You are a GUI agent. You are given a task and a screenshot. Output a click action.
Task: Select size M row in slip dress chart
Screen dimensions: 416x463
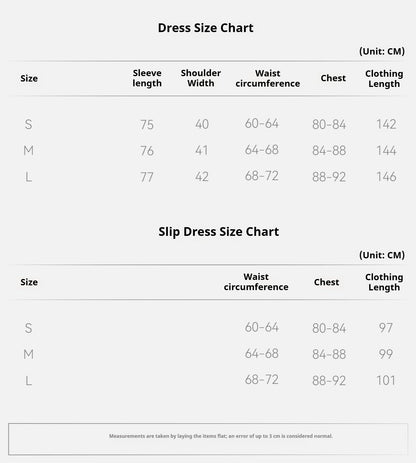tap(208, 354)
